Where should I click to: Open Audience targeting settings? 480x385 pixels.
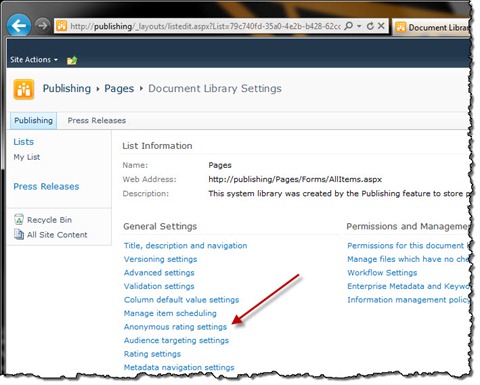pos(176,340)
